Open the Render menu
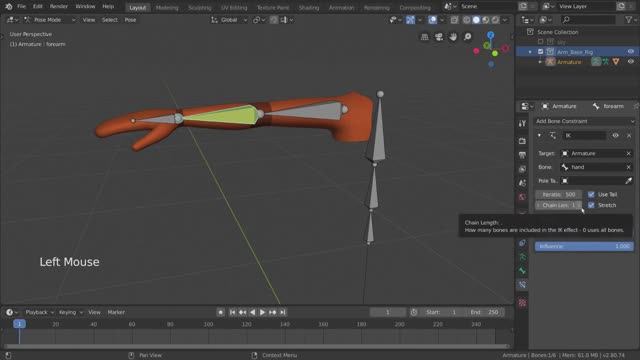Image resolution: width=640 pixels, height=360 pixels. (x=59, y=7)
